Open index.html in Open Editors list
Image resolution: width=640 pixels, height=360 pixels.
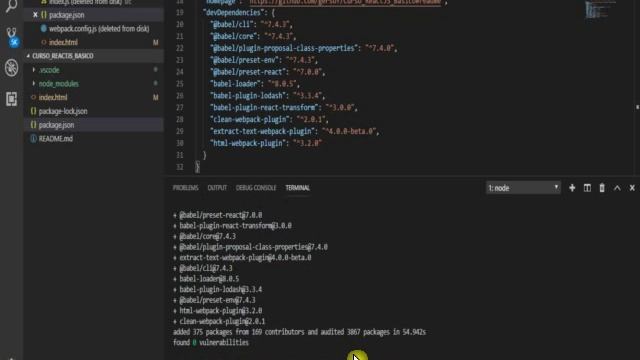63,42
